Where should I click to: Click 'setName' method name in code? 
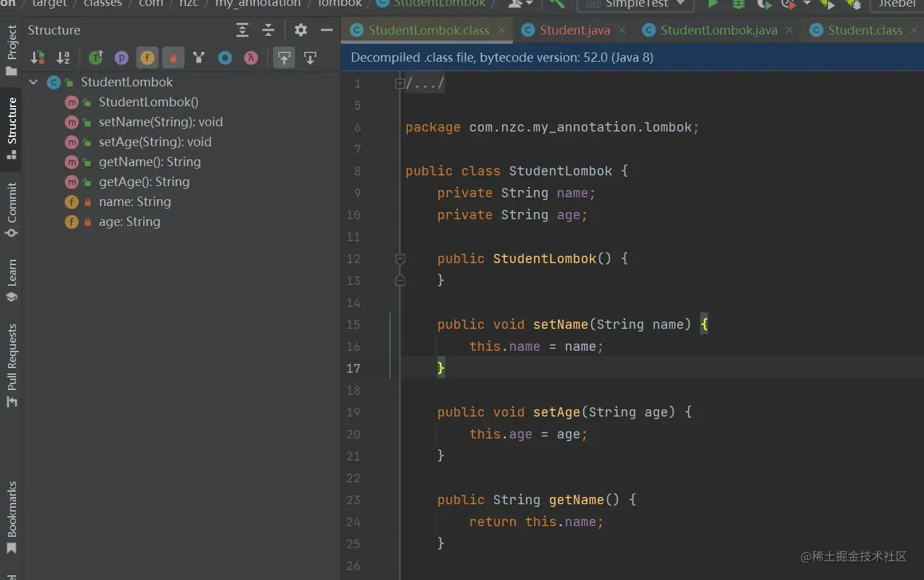pyautogui.click(x=561, y=324)
